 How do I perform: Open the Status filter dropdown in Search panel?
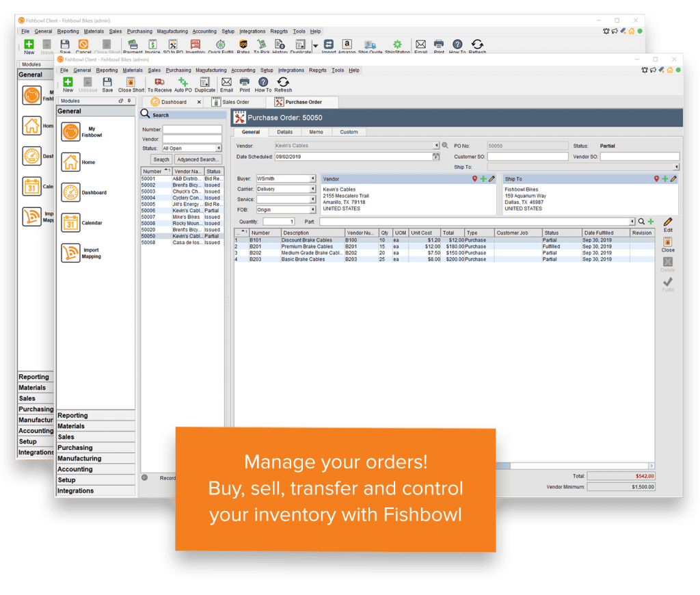[219, 148]
